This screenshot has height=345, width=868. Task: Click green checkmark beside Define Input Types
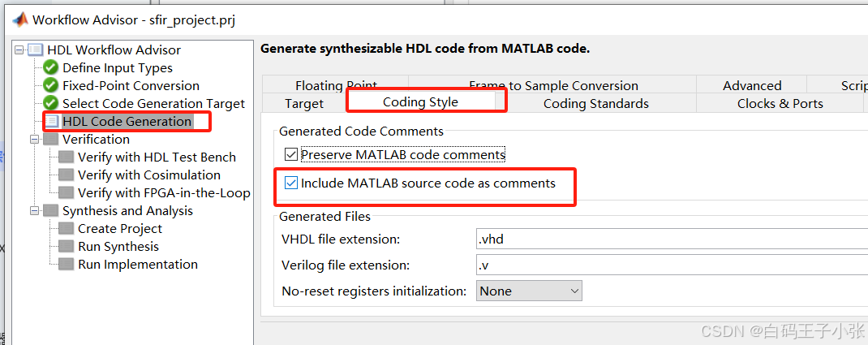51,68
